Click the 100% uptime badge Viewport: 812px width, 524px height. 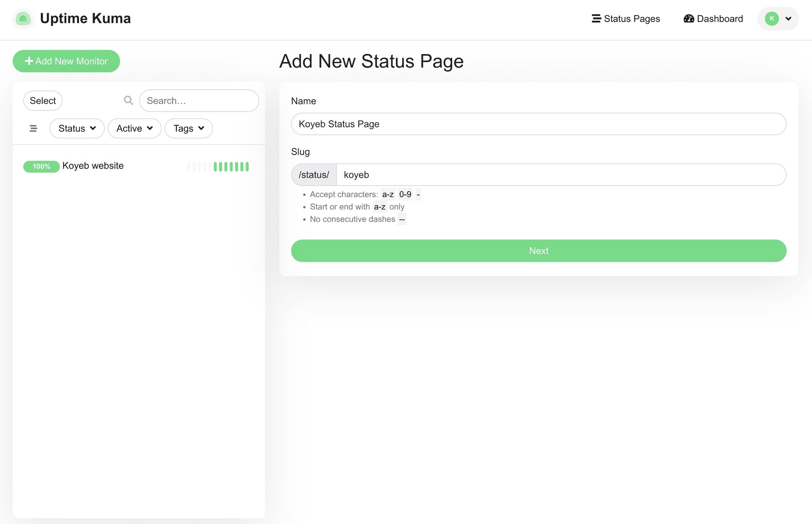click(41, 167)
